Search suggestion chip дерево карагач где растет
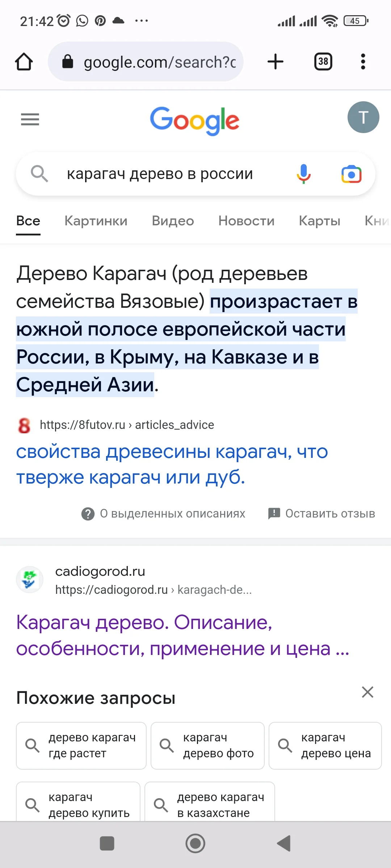Image resolution: width=391 pixels, height=868 pixels. pos(81,746)
